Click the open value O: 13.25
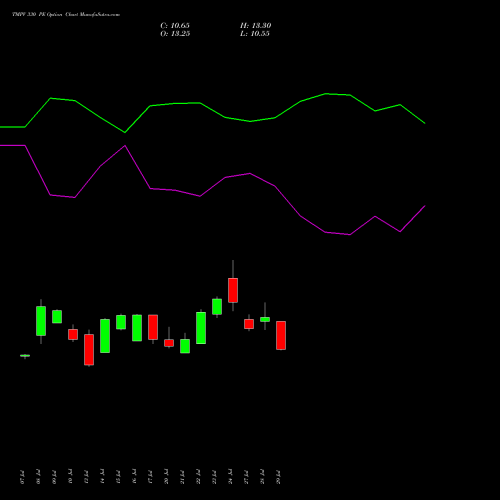 (x=175, y=34)
